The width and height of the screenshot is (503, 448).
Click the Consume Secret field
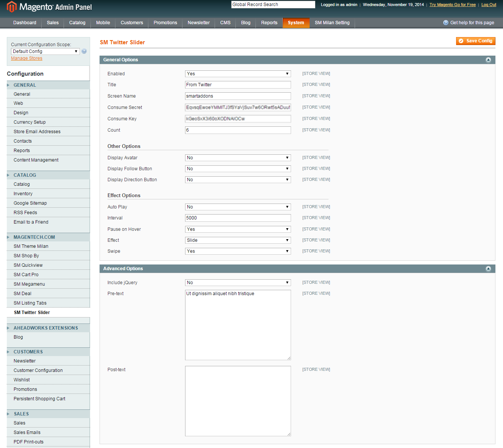click(238, 107)
